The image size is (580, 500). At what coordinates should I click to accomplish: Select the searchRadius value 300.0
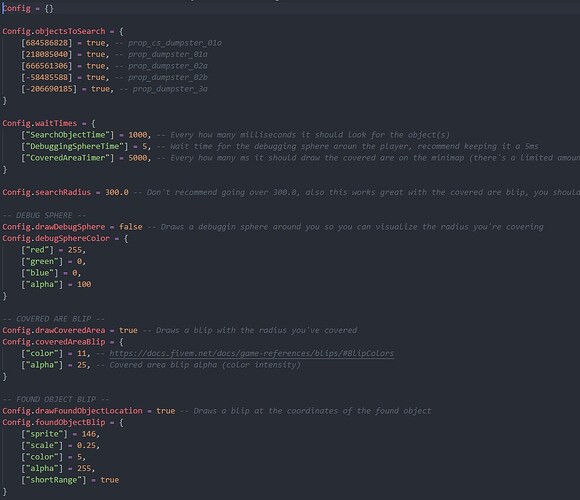[117, 192]
